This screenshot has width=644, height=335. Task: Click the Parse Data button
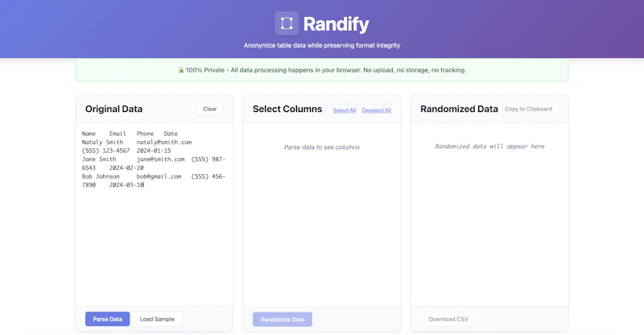point(108,319)
